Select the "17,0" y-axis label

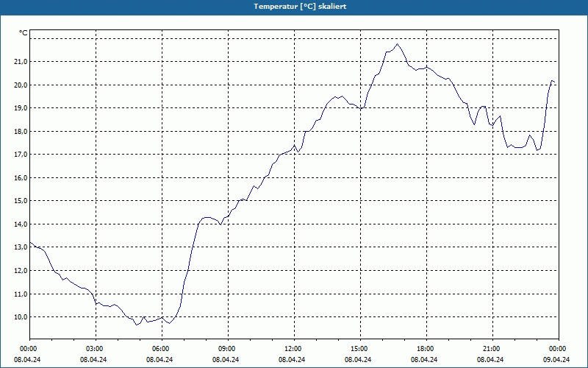point(21,155)
